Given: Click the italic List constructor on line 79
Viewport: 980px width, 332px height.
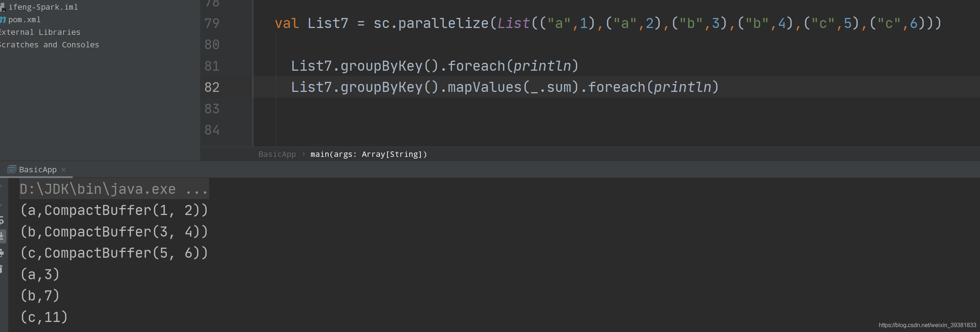Looking at the screenshot, I should click(514, 23).
